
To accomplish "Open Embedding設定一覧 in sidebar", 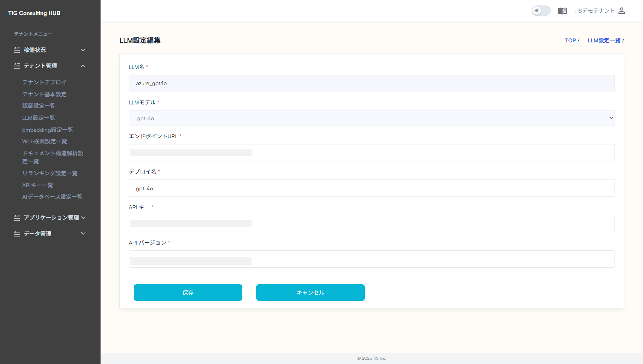I will (48, 130).
